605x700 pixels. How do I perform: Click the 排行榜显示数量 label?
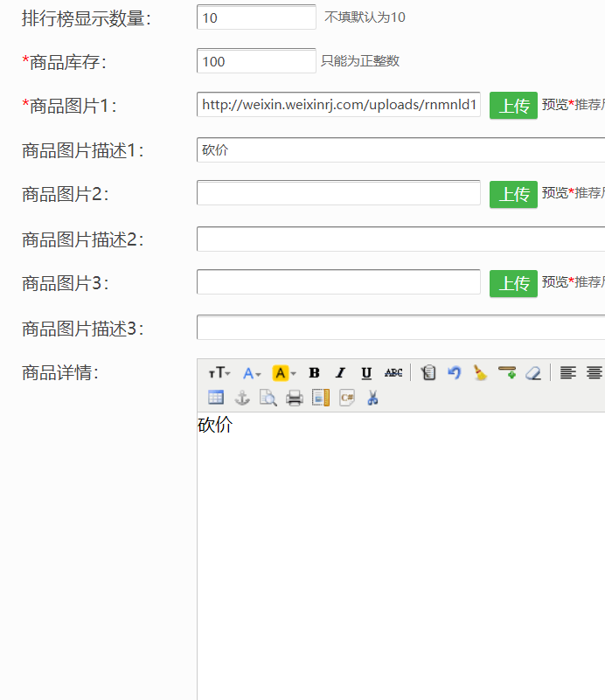[x=87, y=18]
